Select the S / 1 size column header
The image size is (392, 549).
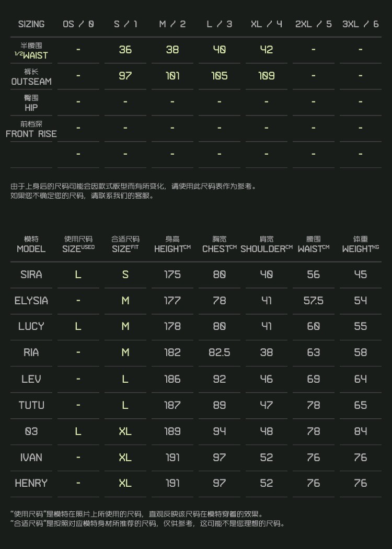point(125,24)
